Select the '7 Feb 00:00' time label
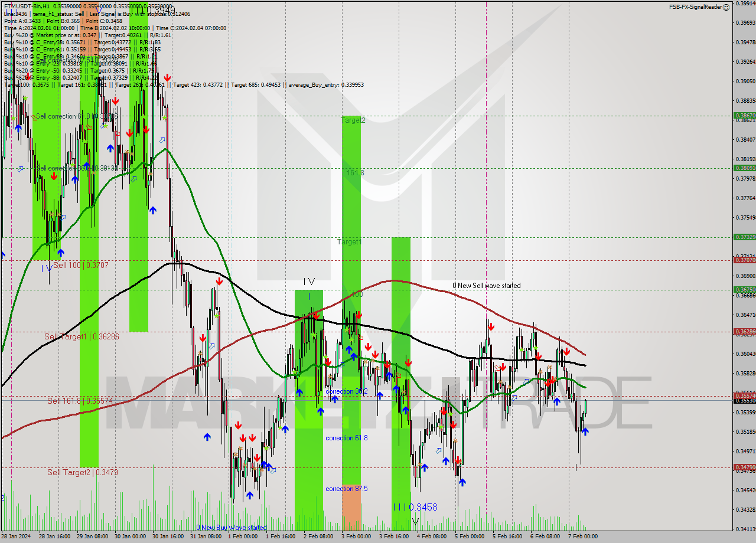756x543 pixels. pos(583,537)
